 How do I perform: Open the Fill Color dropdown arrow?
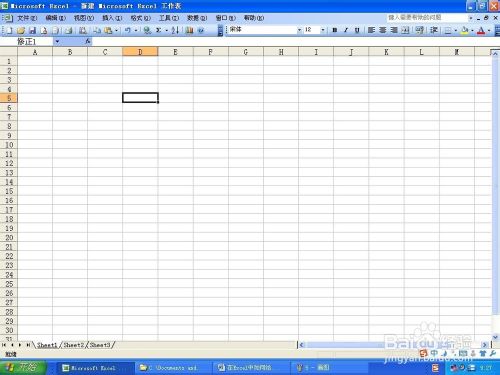[472, 31]
